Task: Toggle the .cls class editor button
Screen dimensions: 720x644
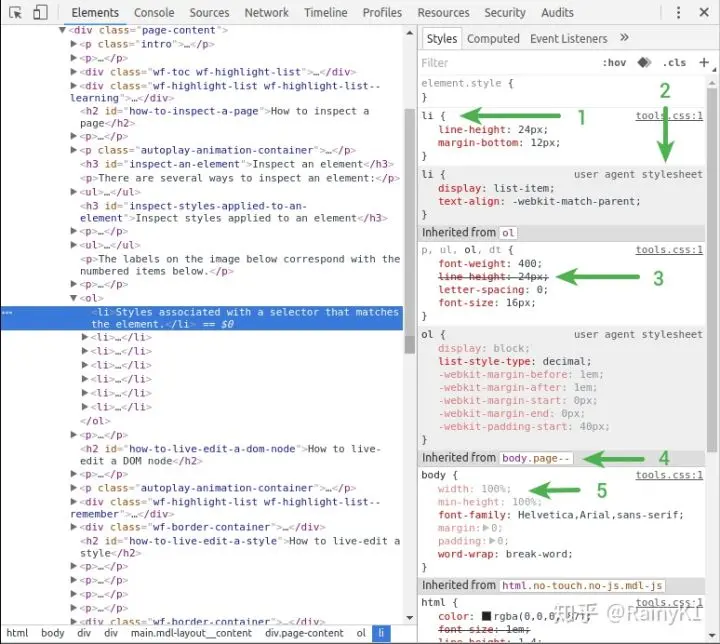Action: pos(674,62)
